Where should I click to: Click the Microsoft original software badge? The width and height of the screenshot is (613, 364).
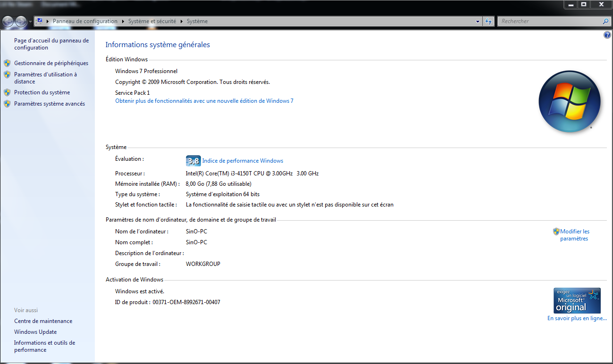point(577,301)
